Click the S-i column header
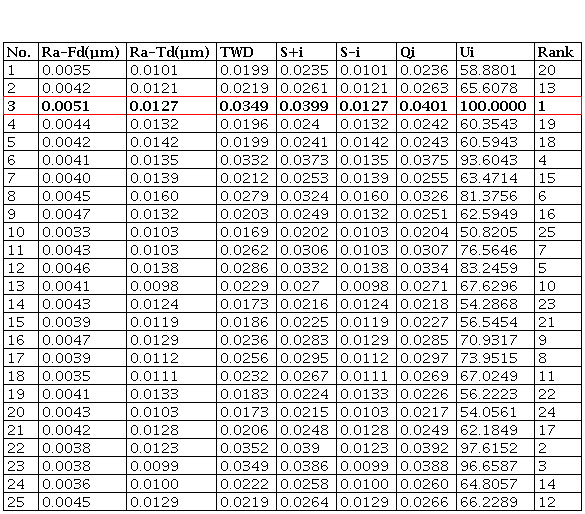 tap(350, 52)
